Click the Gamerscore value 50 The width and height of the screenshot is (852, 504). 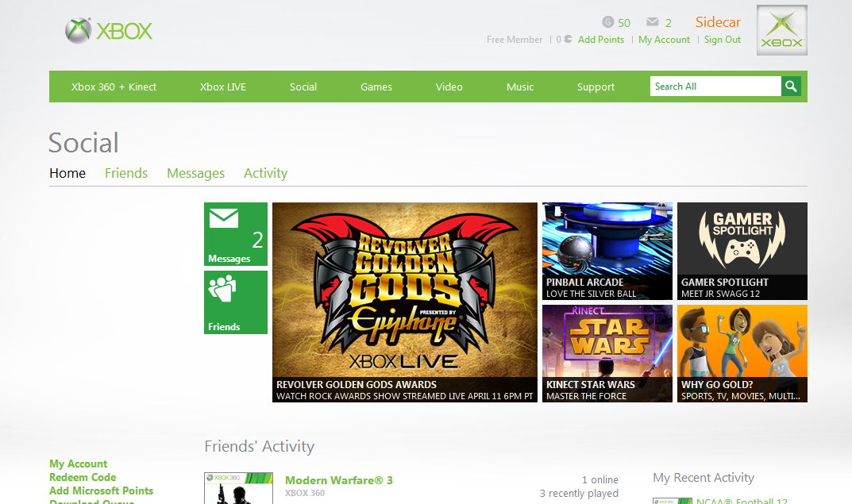pos(624,23)
